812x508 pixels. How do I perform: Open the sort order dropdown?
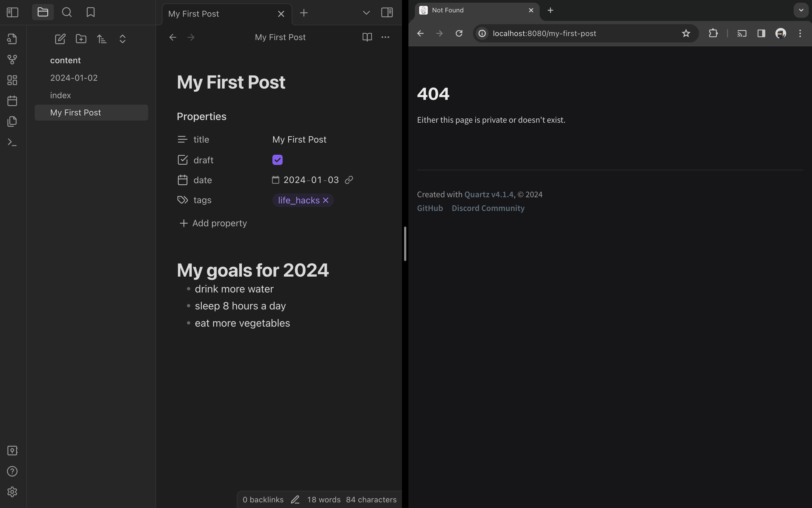[x=102, y=39]
